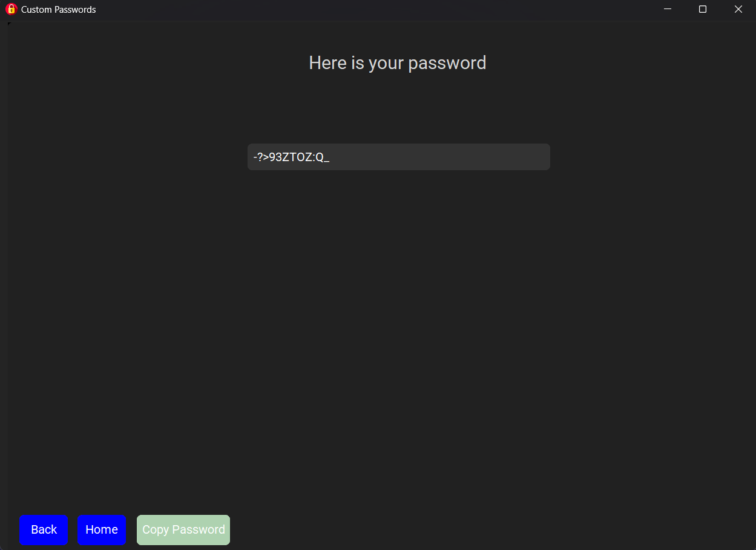Click the red lock app icon

(x=11, y=9)
